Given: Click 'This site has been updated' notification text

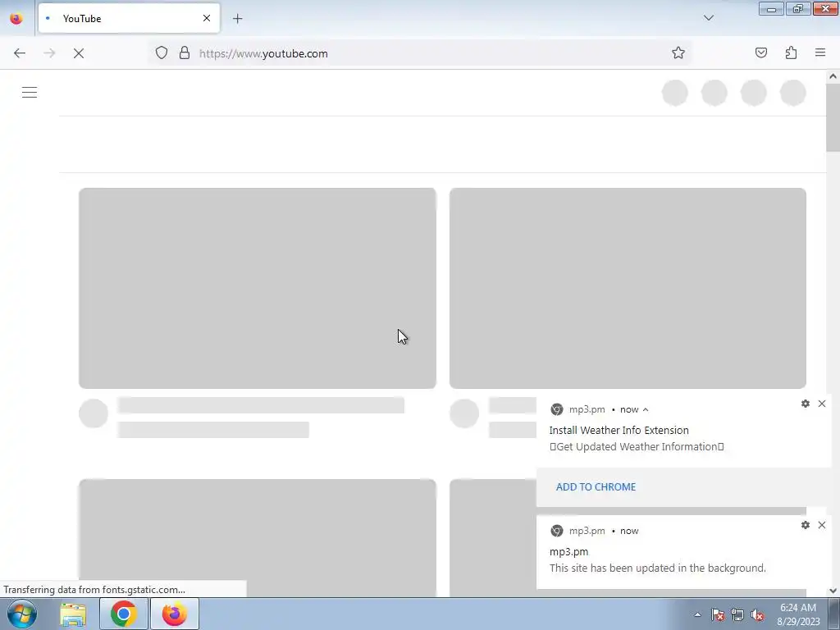Looking at the screenshot, I should tap(657, 568).
